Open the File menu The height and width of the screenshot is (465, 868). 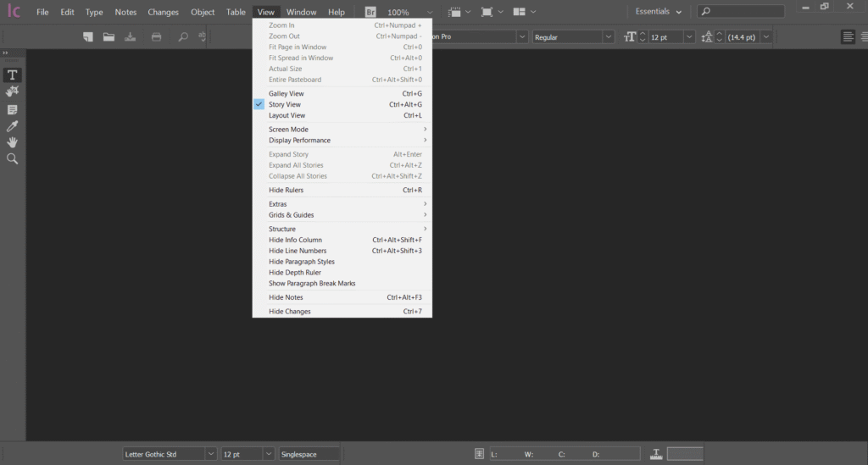[42, 12]
